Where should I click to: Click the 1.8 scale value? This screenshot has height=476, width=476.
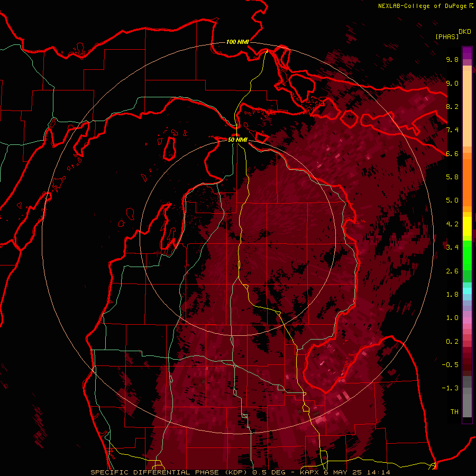(452, 295)
